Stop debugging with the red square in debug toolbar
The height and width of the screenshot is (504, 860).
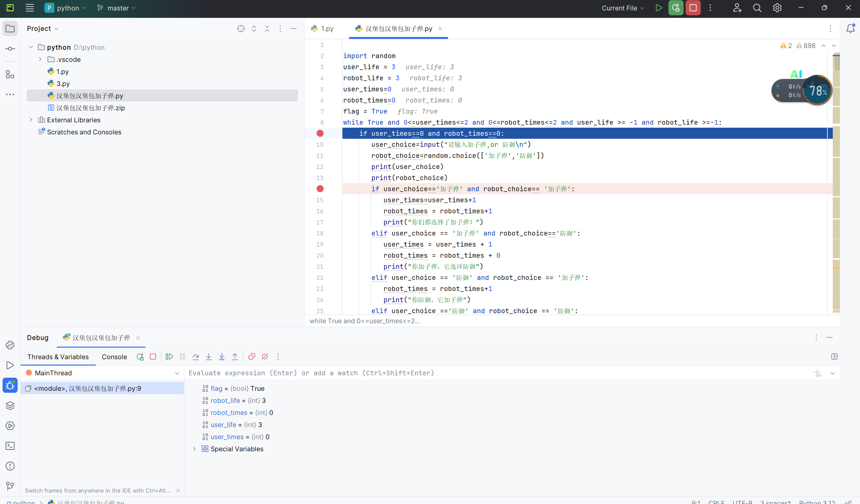pyautogui.click(x=153, y=356)
